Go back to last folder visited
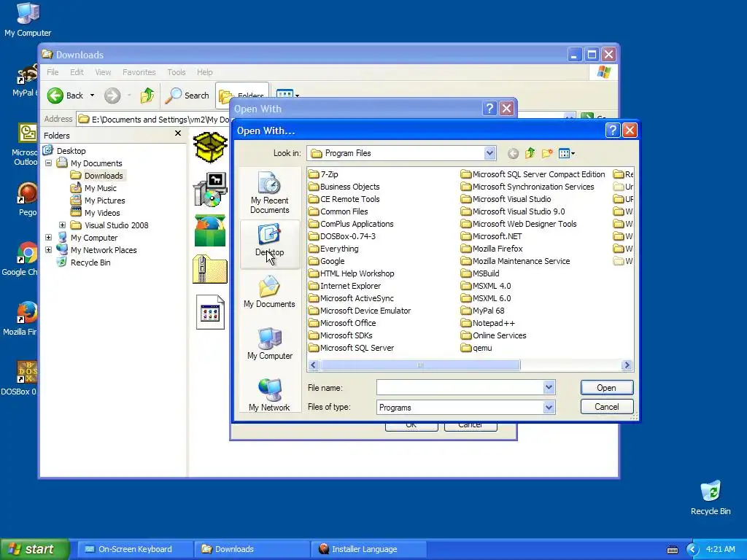The image size is (747, 560). (513, 153)
